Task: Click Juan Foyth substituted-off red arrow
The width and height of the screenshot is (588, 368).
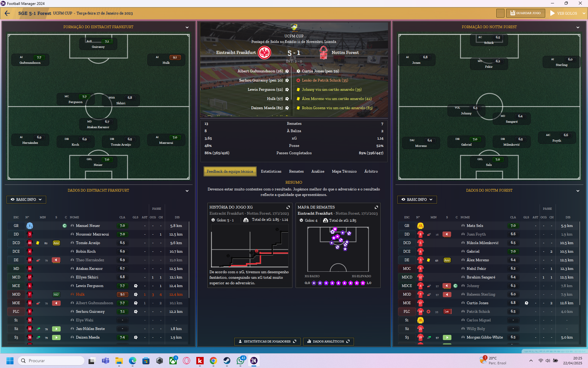Action: click(x=447, y=234)
